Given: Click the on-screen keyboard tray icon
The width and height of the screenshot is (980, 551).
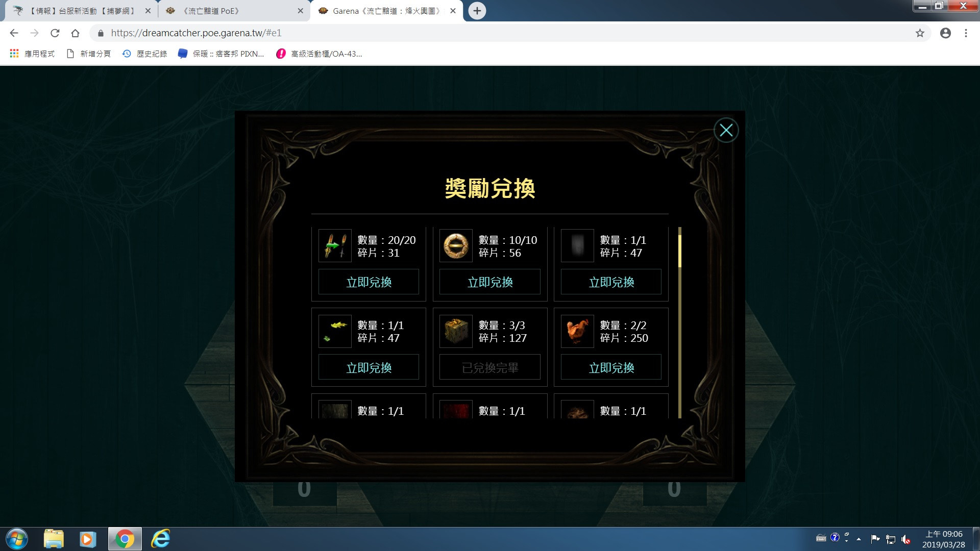Looking at the screenshot, I should point(821,538).
